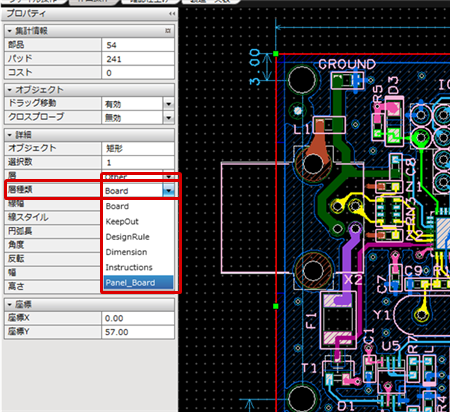The height and width of the screenshot is (412, 450).
Task: Click the T1 designator on the board
Action: pos(309,368)
